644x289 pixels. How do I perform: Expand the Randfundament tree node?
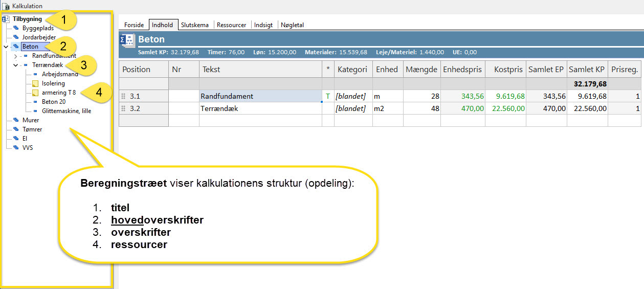point(15,56)
